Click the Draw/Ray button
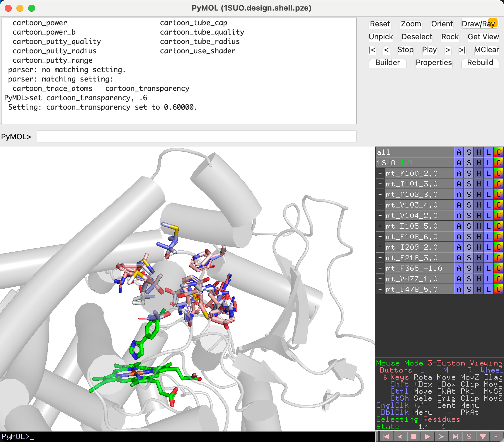 point(480,24)
